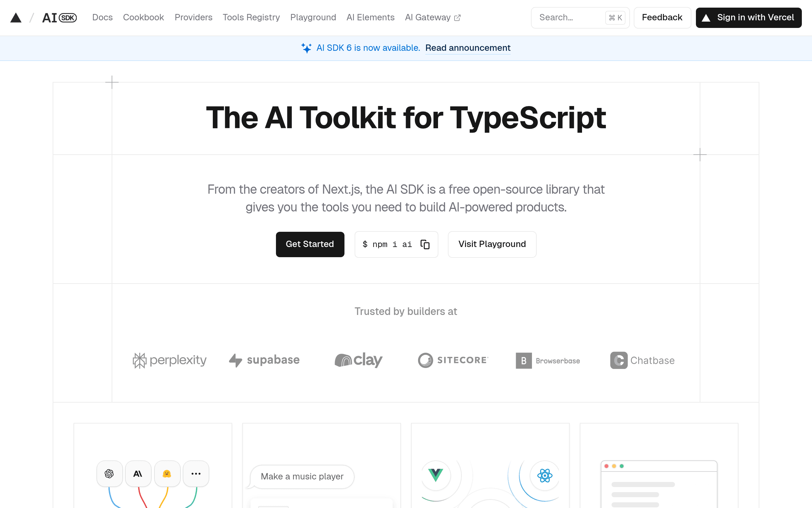Focus the Search input field
Image resolution: width=812 pixels, height=508 pixels.
click(x=580, y=17)
